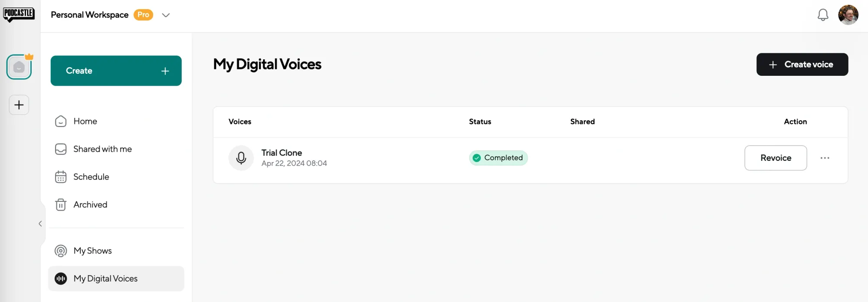Open the three-dot menu for Trial Clone
The height and width of the screenshot is (302, 868).
coord(825,158)
